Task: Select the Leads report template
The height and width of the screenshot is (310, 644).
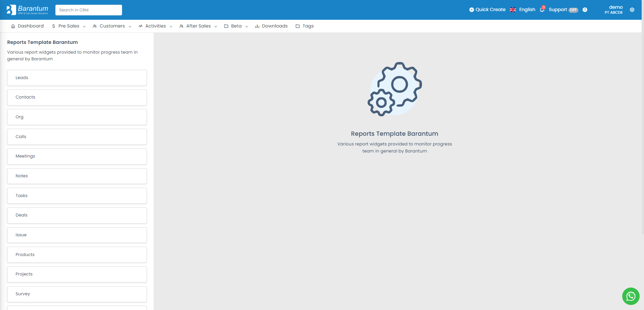Action: coord(77,78)
